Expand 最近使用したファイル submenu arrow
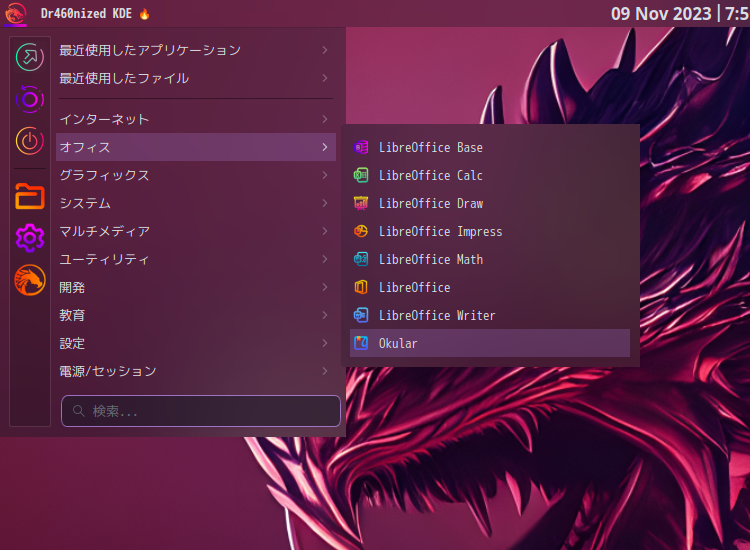The image size is (750, 550). (x=325, y=77)
